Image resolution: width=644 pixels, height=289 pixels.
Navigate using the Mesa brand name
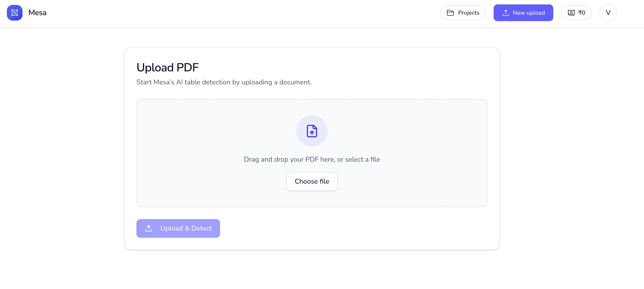[37, 12]
